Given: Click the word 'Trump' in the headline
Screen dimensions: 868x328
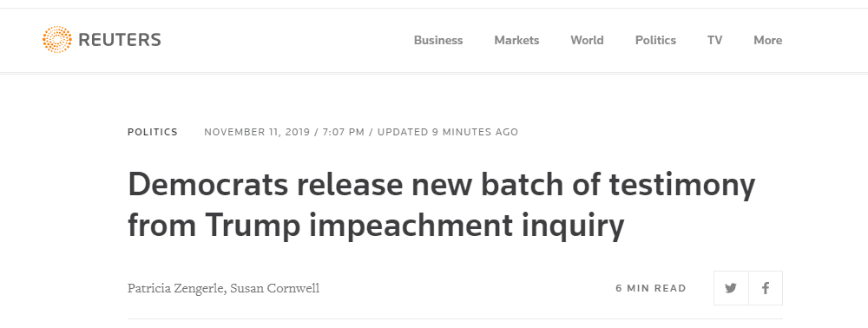Looking at the screenshot, I should coord(253,226).
